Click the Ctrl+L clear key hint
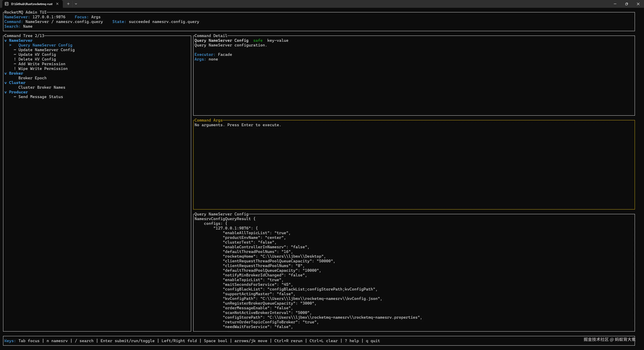Image resolution: width=644 pixels, height=350 pixels. (324, 341)
